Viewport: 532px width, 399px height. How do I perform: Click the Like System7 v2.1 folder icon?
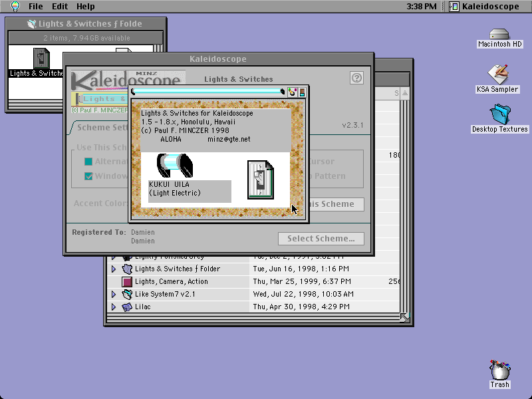tap(127, 294)
